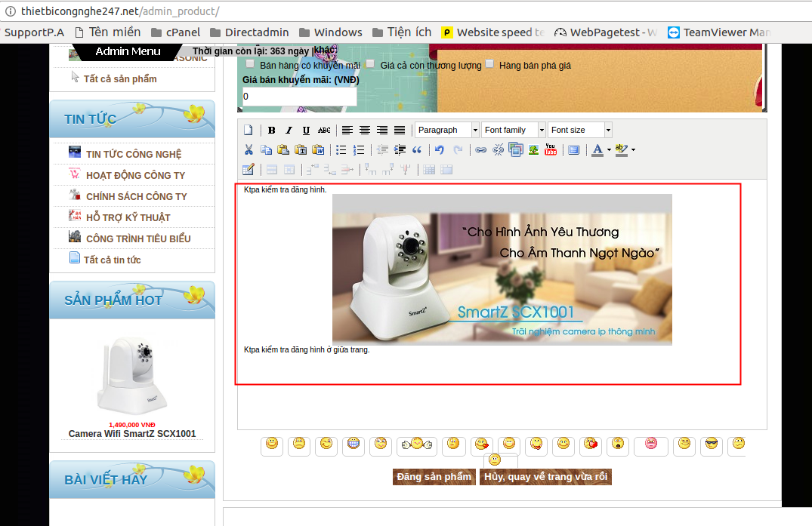Screen dimensions: 812x526
Task: Click Paste from Word icon
Action: (319, 150)
